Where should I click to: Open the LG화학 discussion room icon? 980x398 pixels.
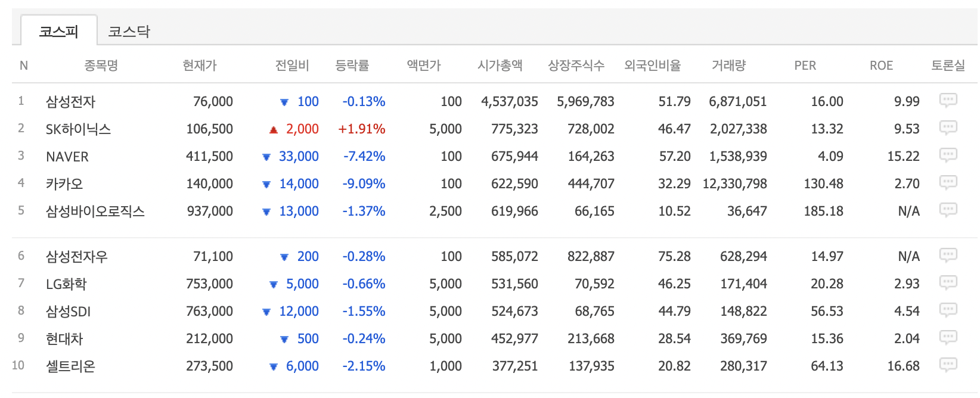tap(948, 282)
